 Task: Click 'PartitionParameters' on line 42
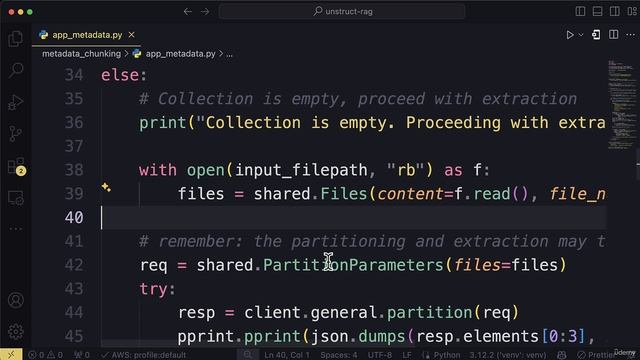pos(353,265)
